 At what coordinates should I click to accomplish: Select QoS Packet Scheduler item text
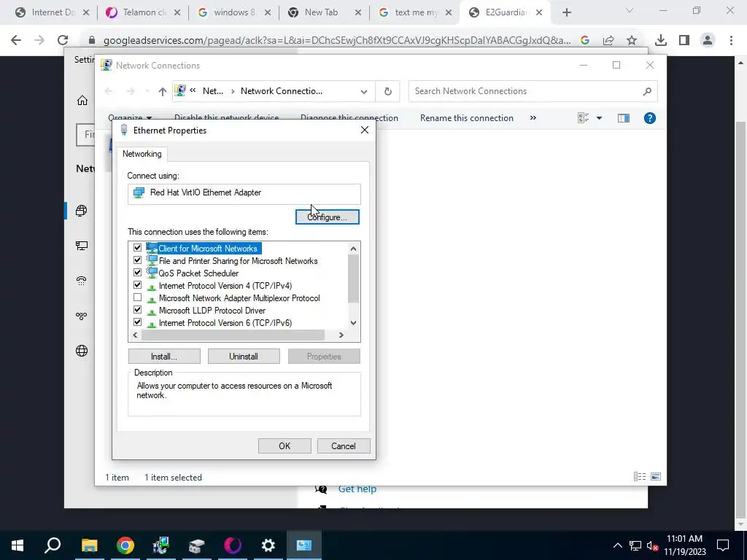[x=198, y=273]
